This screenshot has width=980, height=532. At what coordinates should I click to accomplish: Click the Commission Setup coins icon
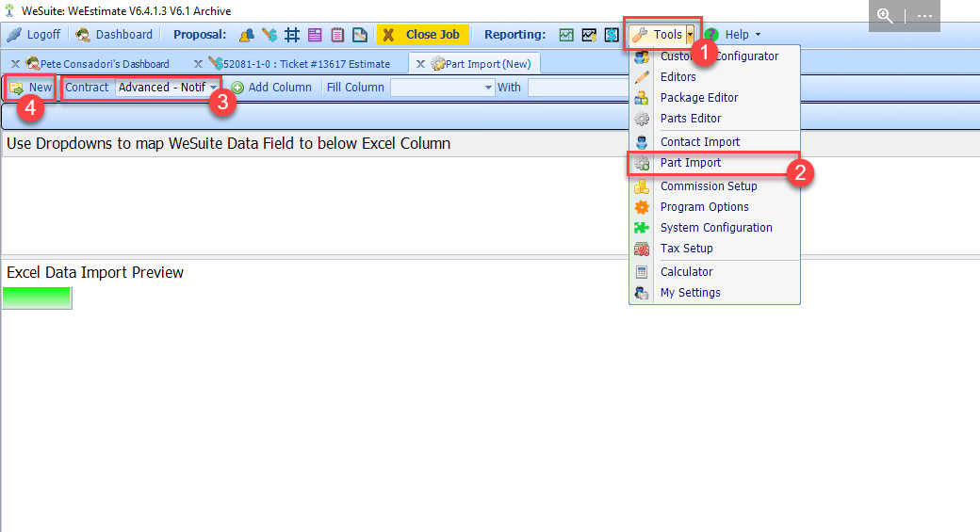[642, 186]
